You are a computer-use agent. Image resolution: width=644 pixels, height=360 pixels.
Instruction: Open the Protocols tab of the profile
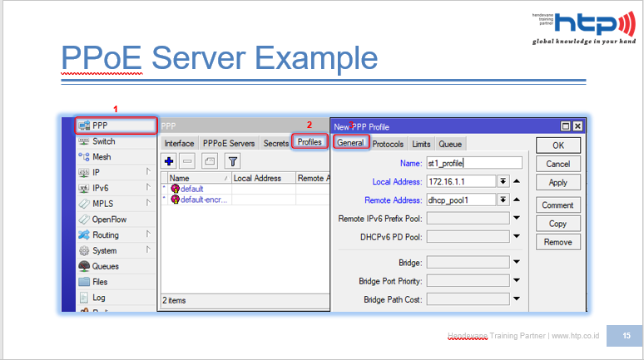pos(388,144)
